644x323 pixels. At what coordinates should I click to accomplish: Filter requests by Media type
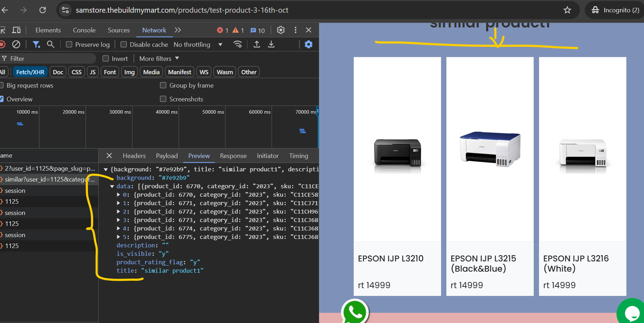151,72
